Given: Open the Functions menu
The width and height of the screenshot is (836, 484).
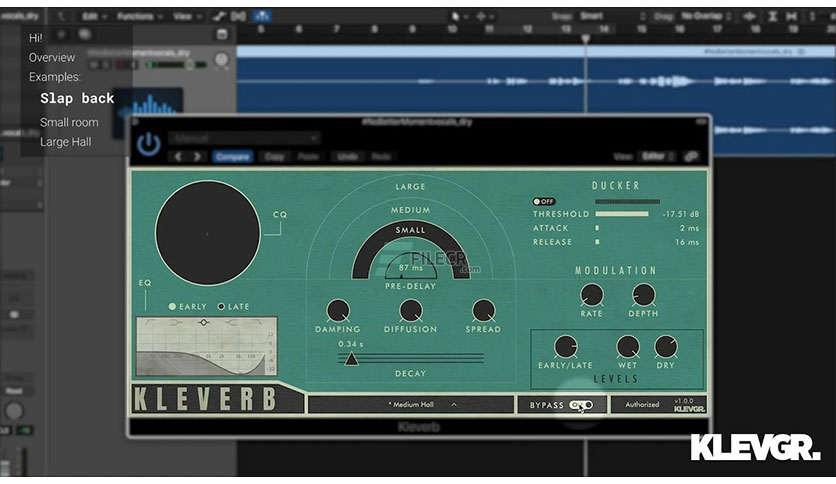Looking at the screenshot, I should point(139,17).
